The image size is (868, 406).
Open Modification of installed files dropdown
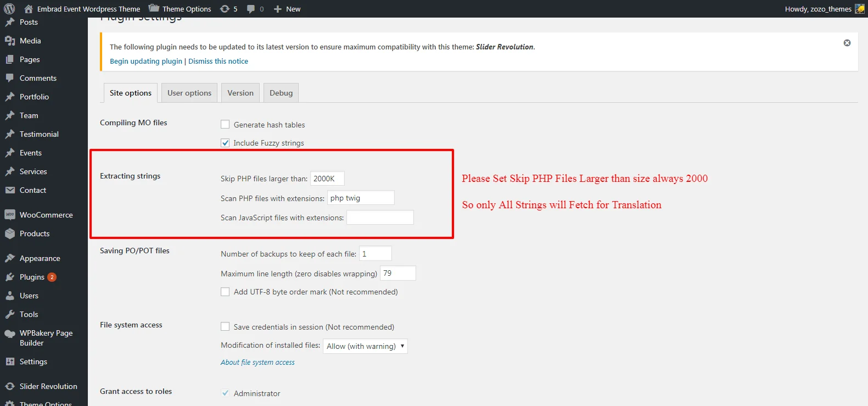tap(365, 346)
